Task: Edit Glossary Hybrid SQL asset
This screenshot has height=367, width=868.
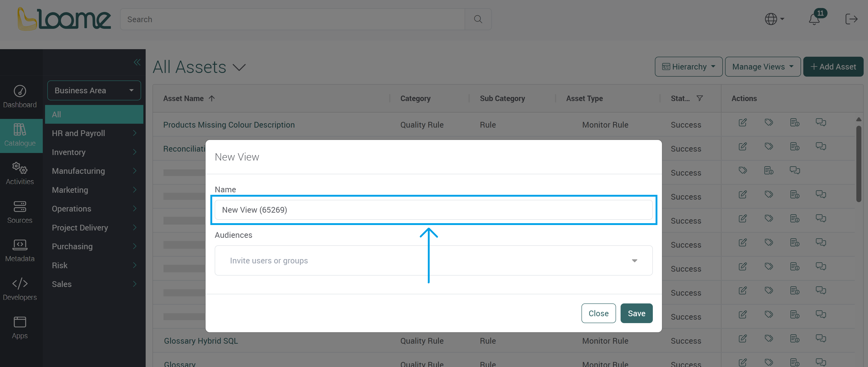Action: tap(743, 338)
